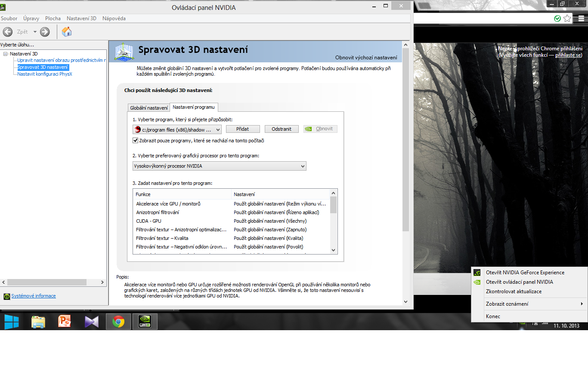Click the 'Použít globální nastavení (Povolit)' value
The width and height of the screenshot is (588, 365).
[269, 247]
